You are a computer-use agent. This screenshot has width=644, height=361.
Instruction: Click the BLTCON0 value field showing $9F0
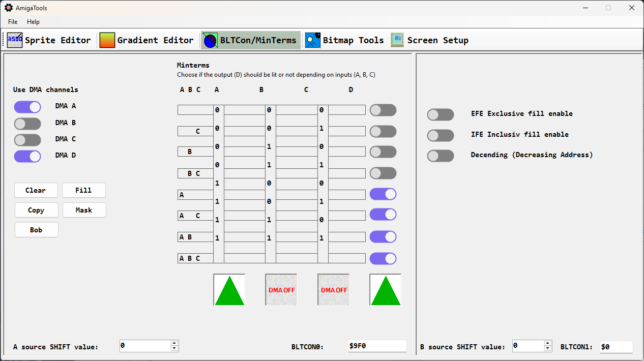[x=377, y=346]
